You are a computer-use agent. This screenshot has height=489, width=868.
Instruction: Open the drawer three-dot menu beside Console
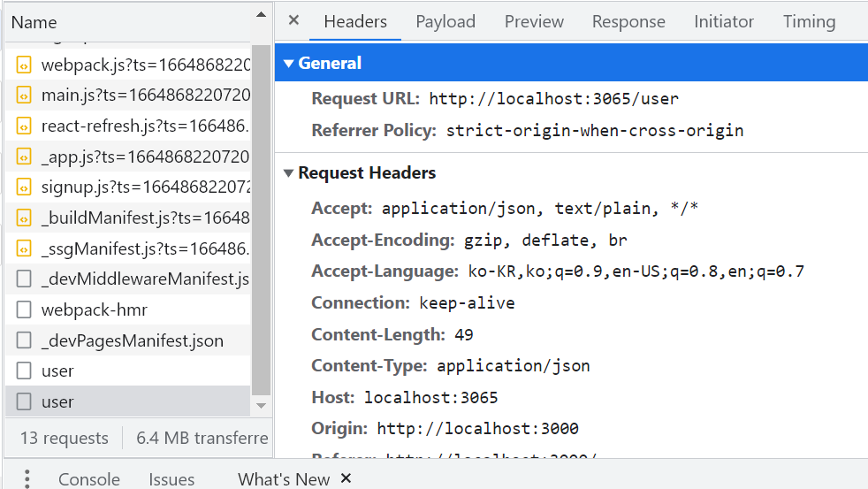(x=27, y=478)
